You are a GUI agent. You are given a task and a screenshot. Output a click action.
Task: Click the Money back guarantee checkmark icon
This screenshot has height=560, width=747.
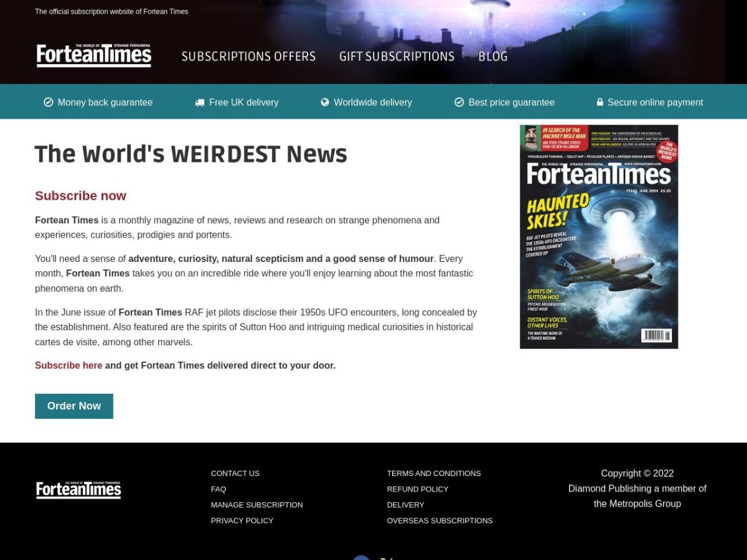click(x=48, y=102)
